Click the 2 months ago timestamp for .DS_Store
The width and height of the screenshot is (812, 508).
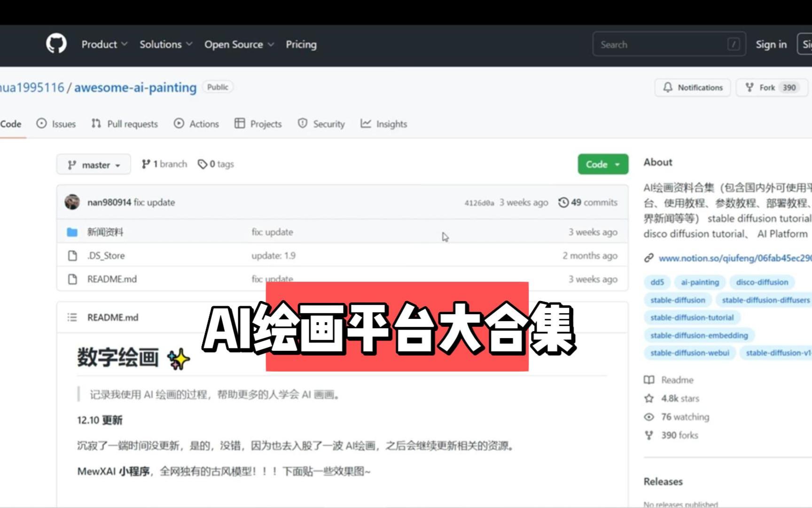pos(590,255)
